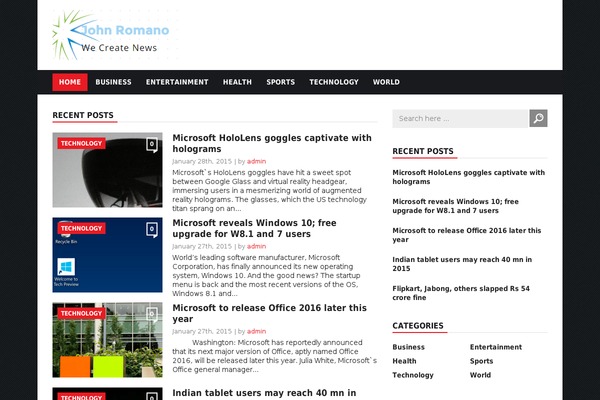Click Technology tag on Office building thumbnail

[82, 313]
